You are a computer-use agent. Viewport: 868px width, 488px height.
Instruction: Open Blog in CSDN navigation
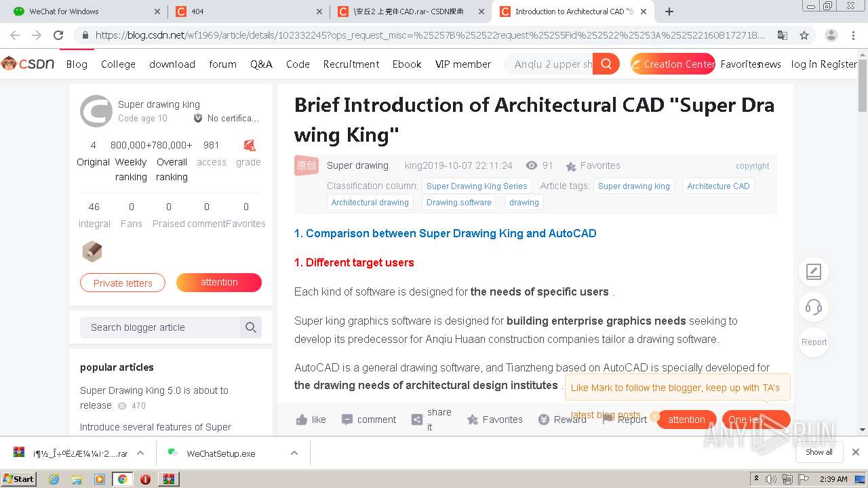pyautogui.click(x=77, y=64)
